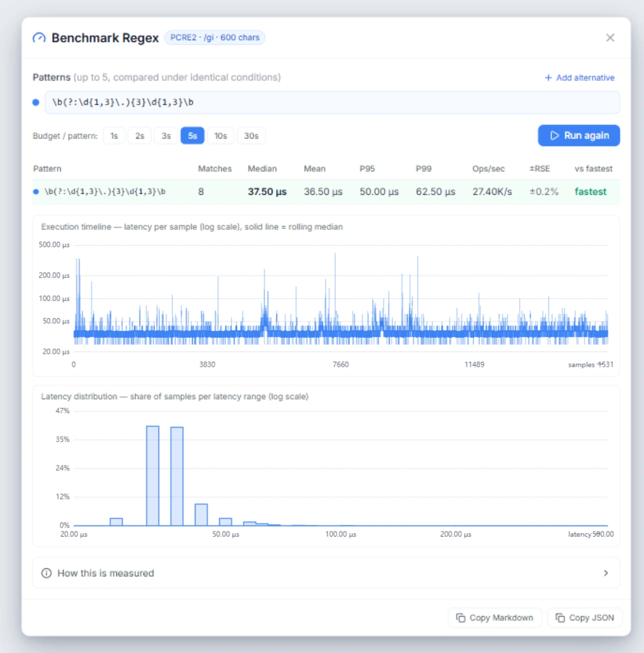
Task: Click the pattern text in the results row
Action: click(x=105, y=191)
